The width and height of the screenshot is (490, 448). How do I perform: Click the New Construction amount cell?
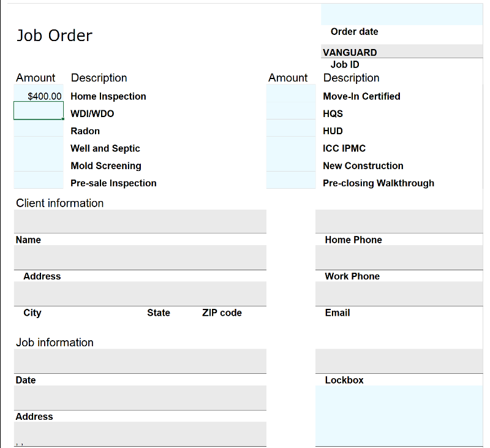[x=291, y=163]
